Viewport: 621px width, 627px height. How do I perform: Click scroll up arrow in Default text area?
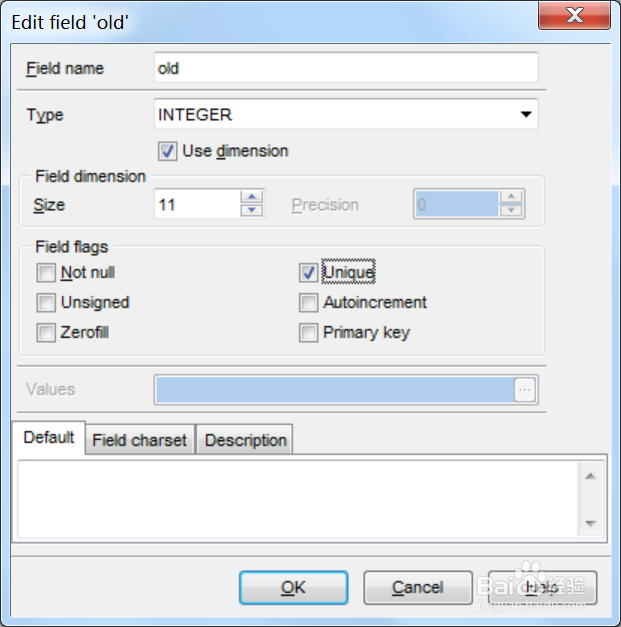(x=591, y=476)
